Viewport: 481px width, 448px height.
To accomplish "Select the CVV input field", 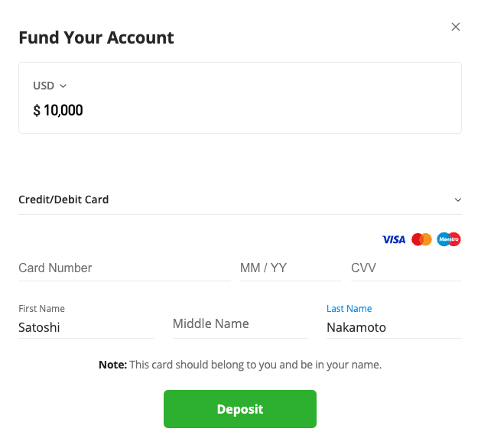I will 405,268.
